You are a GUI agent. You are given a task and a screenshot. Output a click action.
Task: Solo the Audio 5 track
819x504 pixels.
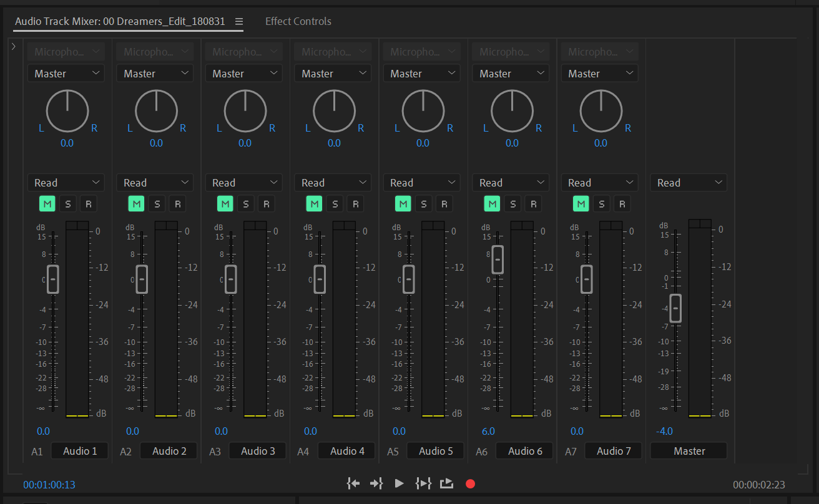[x=424, y=203]
